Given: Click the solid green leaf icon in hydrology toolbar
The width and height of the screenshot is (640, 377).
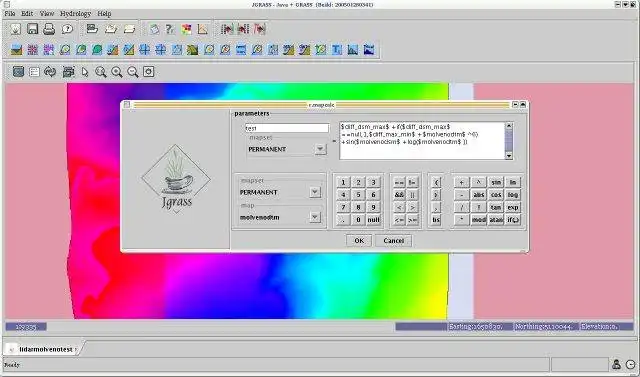Looking at the screenshot, I should pos(97,50).
